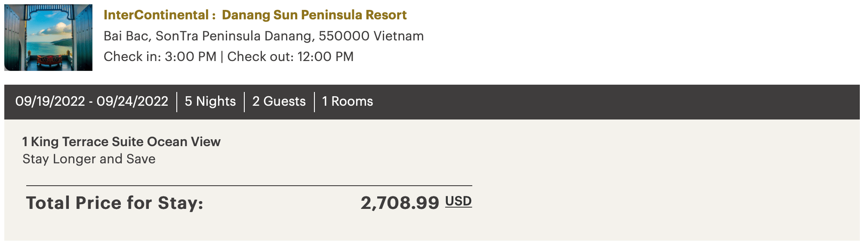868x245 pixels.
Task: Click the Stay Longer and Save rate
Action: [89, 159]
